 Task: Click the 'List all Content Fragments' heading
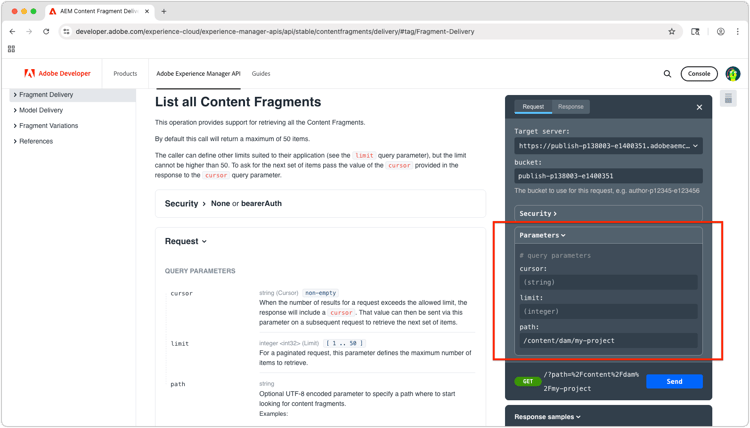click(238, 102)
